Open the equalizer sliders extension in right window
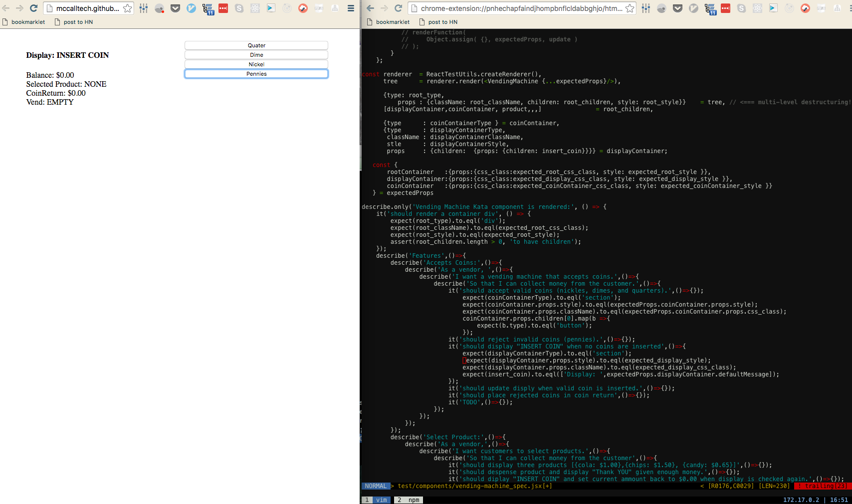This screenshot has width=852, height=504. [646, 8]
